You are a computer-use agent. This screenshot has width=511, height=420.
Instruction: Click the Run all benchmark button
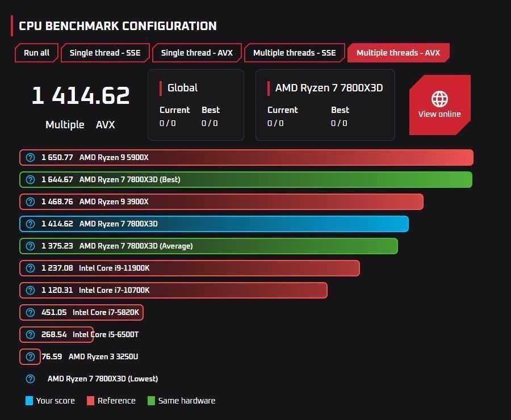click(36, 53)
